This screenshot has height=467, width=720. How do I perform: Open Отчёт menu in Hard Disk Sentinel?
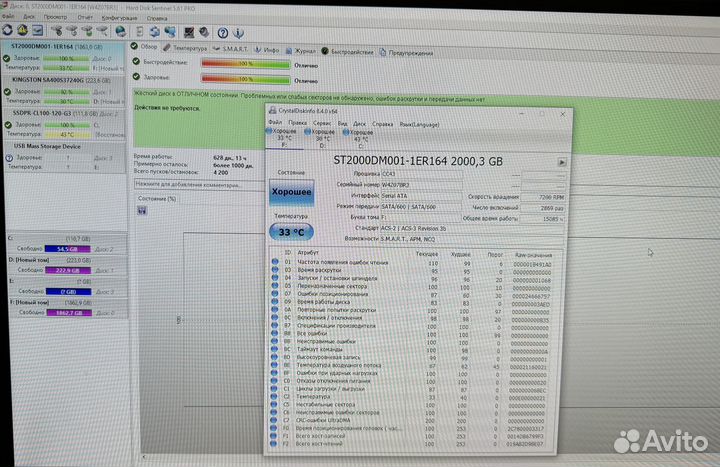(85, 17)
